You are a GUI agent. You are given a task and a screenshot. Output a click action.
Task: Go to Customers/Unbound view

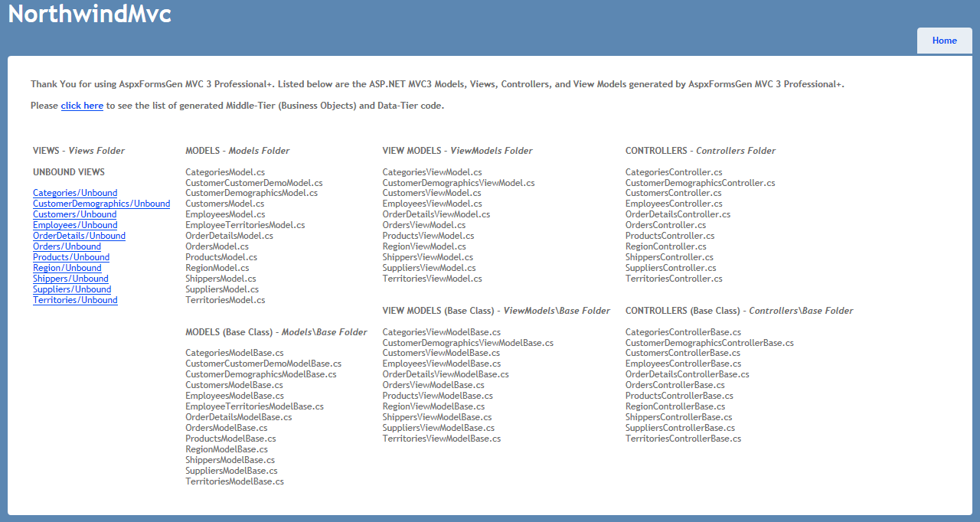pyautogui.click(x=75, y=214)
